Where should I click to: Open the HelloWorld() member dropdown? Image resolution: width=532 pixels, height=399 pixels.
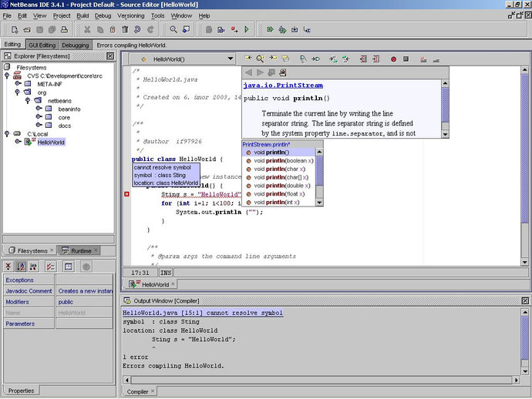230,59
